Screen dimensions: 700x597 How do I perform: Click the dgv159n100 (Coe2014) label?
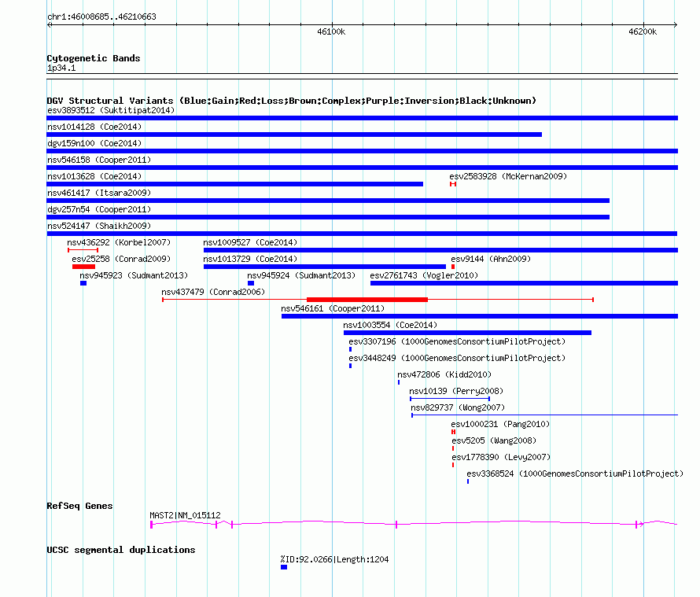pyautogui.click(x=94, y=143)
